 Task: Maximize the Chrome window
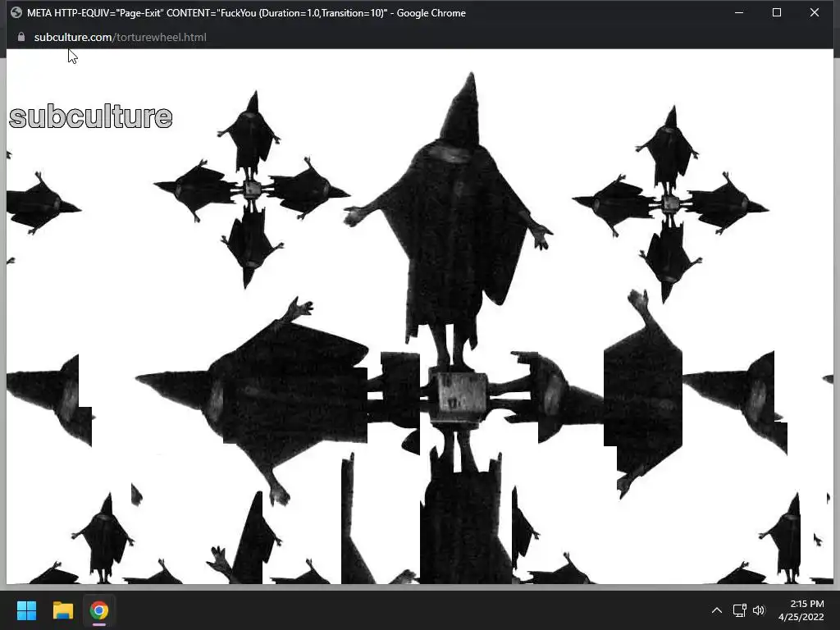pos(776,12)
